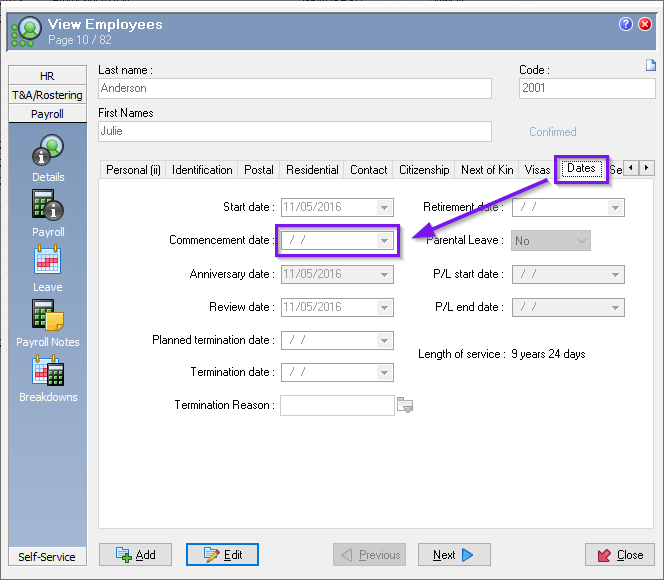664x580 pixels.
Task: Select the Next of Kin tab
Action: [x=487, y=170]
